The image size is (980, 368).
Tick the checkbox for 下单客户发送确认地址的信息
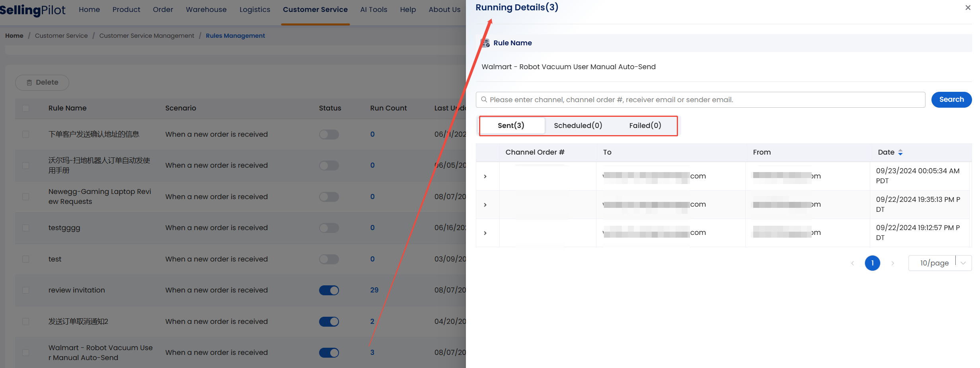click(x=26, y=134)
